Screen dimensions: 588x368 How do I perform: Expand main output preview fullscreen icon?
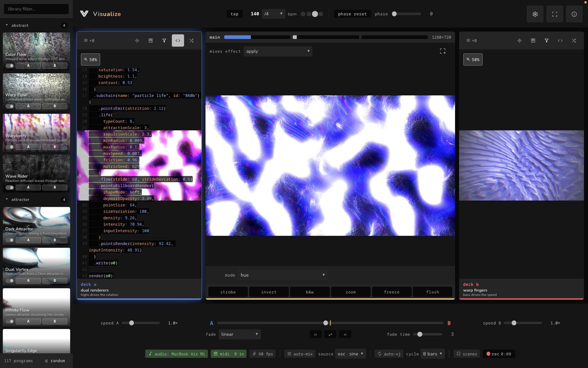click(443, 52)
